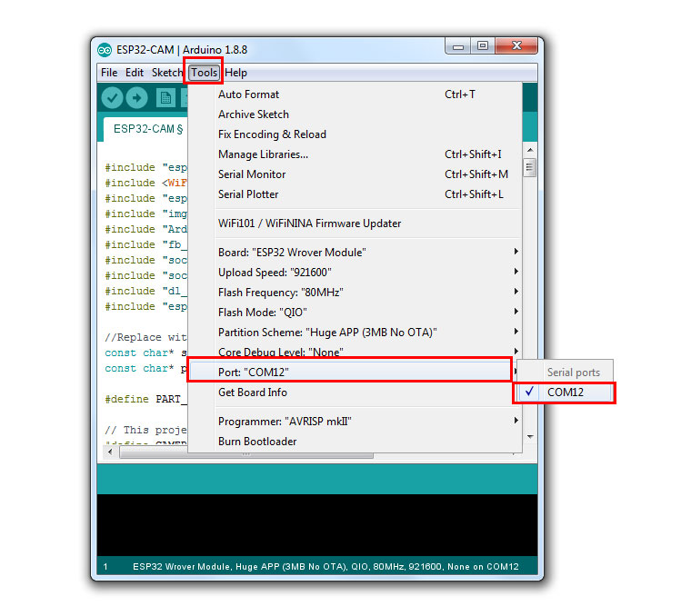Click the editor vertical scrollbar thumb
Image resolution: width=691 pixels, height=616 pixels.
530,167
